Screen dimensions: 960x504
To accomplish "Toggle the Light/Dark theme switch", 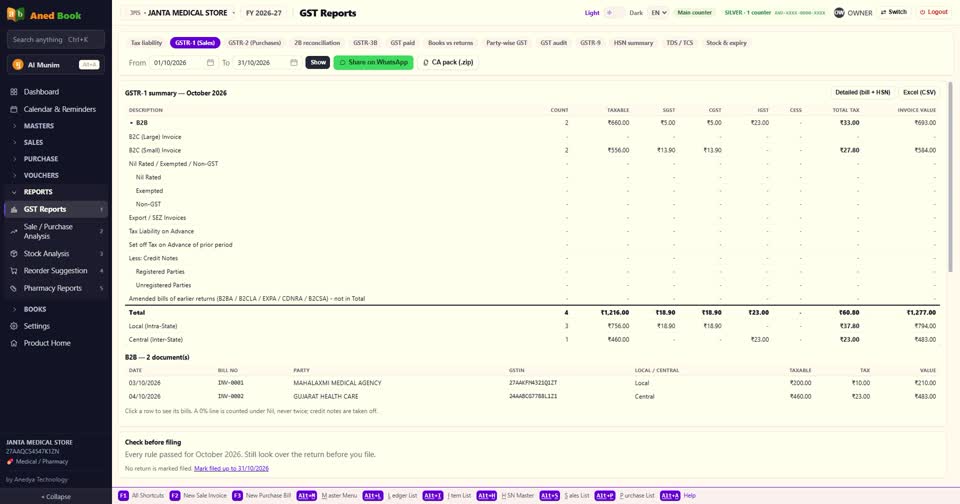I will coord(613,12).
